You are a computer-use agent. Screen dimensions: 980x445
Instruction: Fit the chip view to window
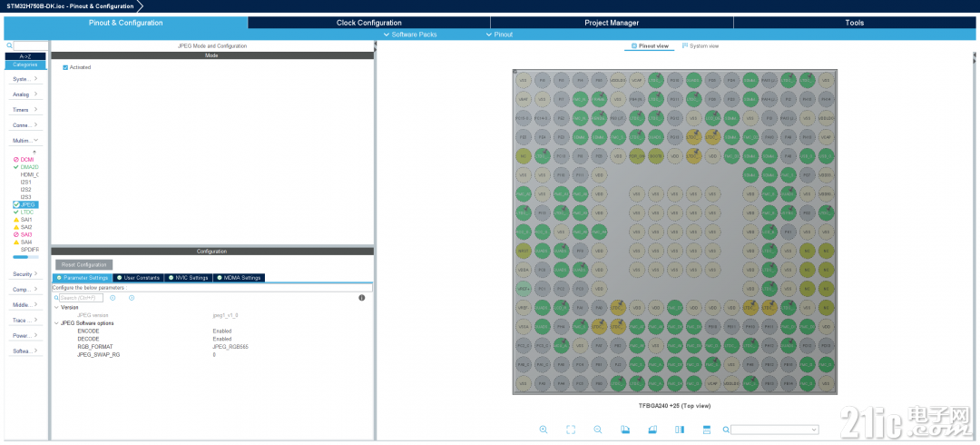pos(571,430)
